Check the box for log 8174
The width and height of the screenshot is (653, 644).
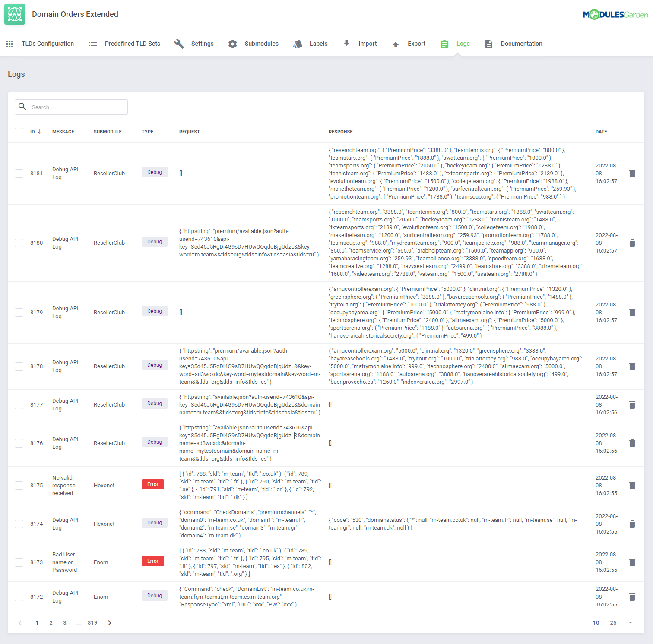(x=19, y=524)
